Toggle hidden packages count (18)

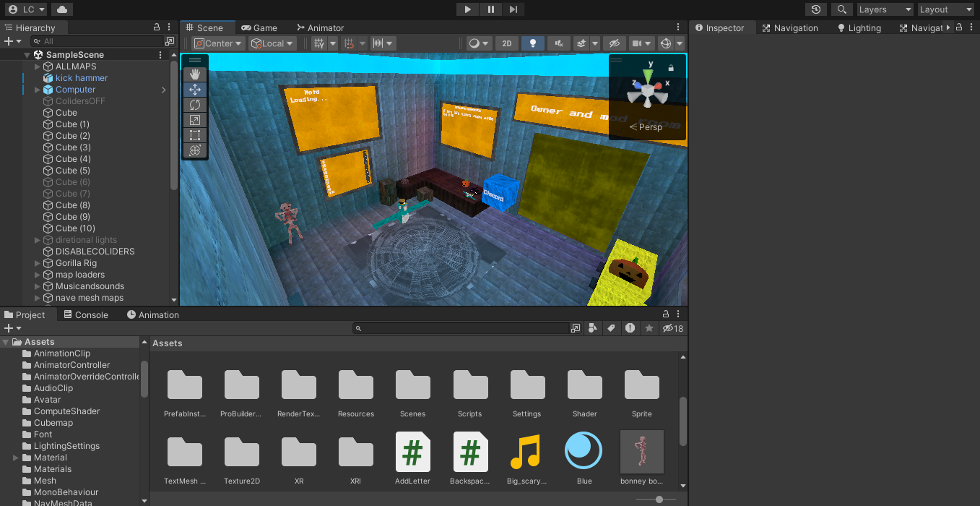pos(673,328)
